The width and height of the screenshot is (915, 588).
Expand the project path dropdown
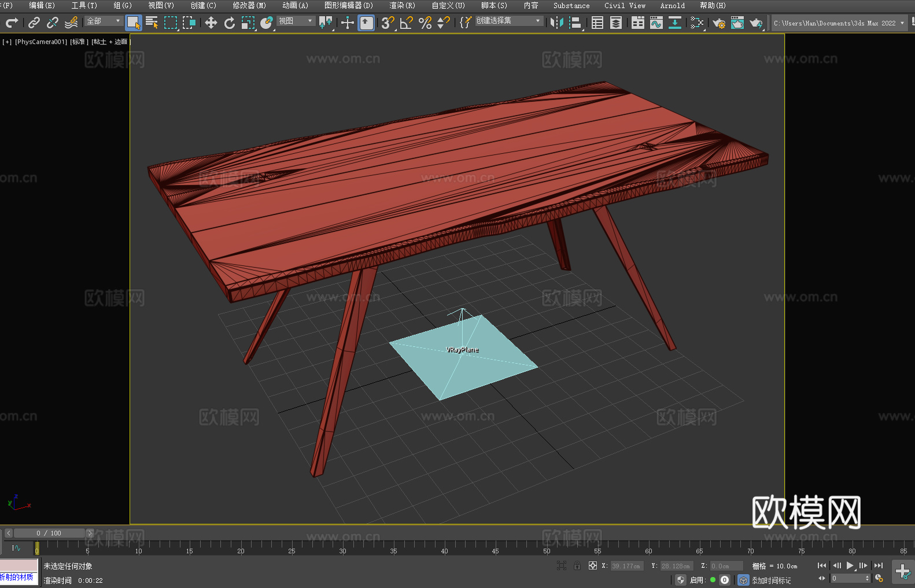coord(902,23)
